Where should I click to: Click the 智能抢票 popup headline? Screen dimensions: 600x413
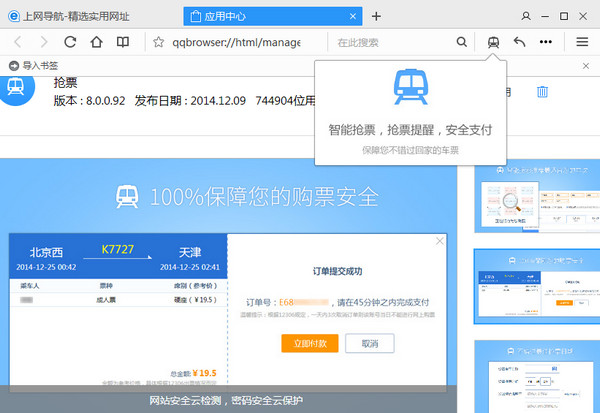point(410,130)
